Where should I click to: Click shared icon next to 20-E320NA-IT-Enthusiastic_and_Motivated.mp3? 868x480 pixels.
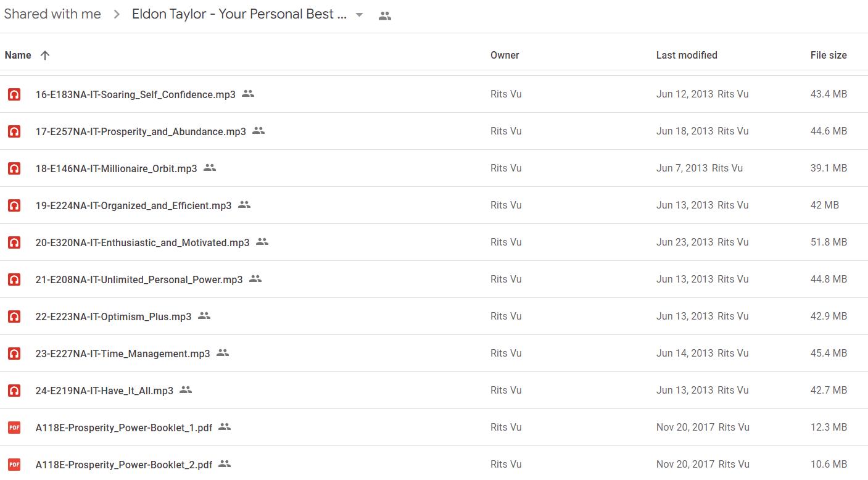click(x=262, y=242)
